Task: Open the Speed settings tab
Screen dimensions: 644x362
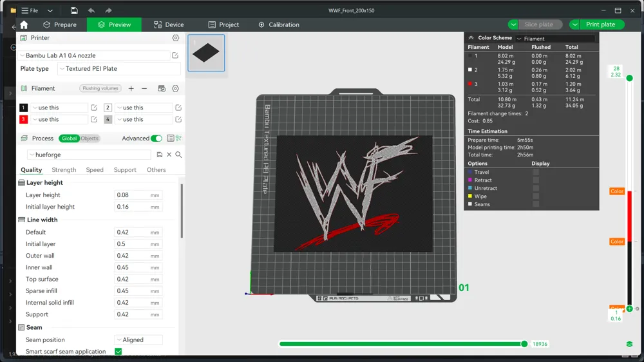Action: pyautogui.click(x=95, y=169)
